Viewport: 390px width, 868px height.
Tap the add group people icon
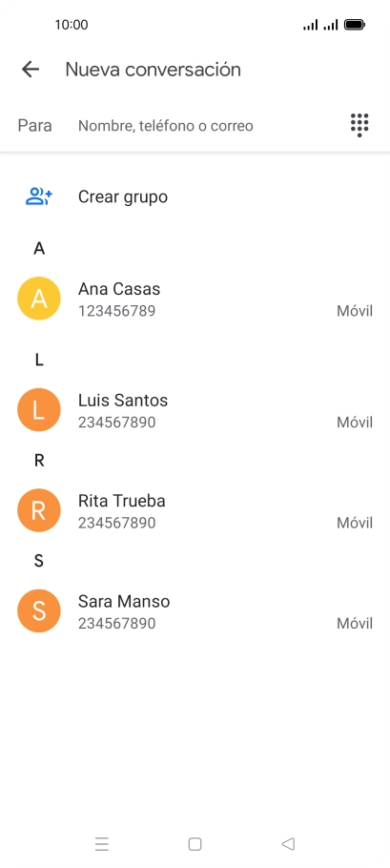[x=39, y=196]
